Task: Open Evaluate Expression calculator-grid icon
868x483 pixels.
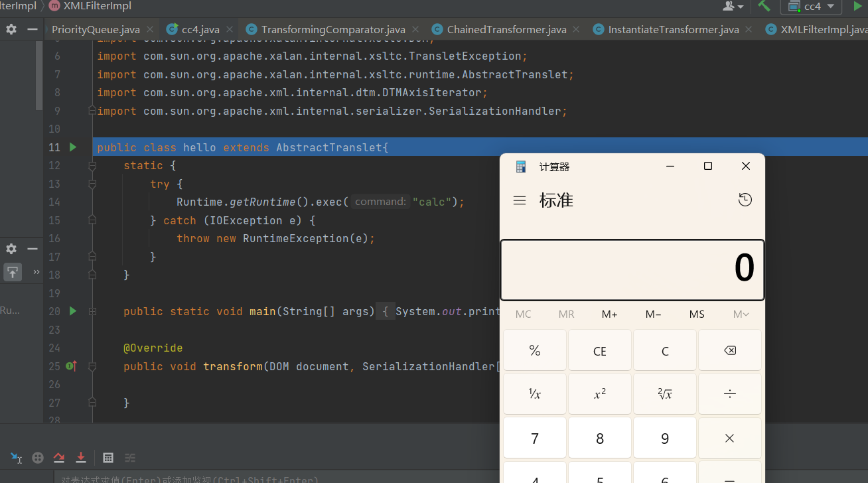Action: coord(108,458)
